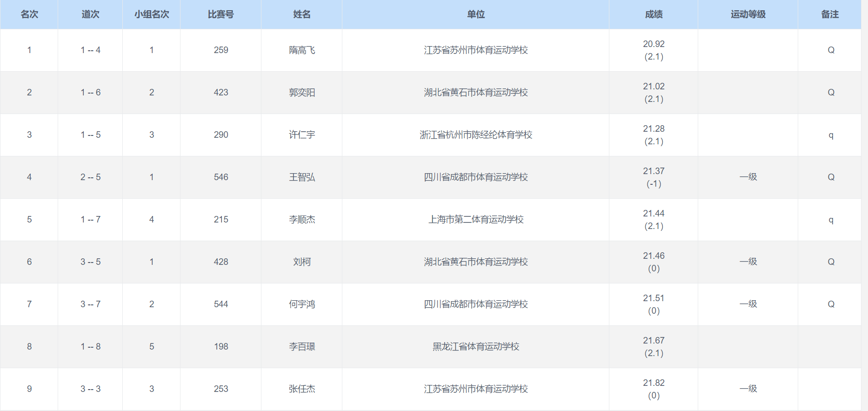This screenshot has height=411, width=868.
Task: Click lane entry 1 -- 4
Action: pyautogui.click(x=90, y=50)
